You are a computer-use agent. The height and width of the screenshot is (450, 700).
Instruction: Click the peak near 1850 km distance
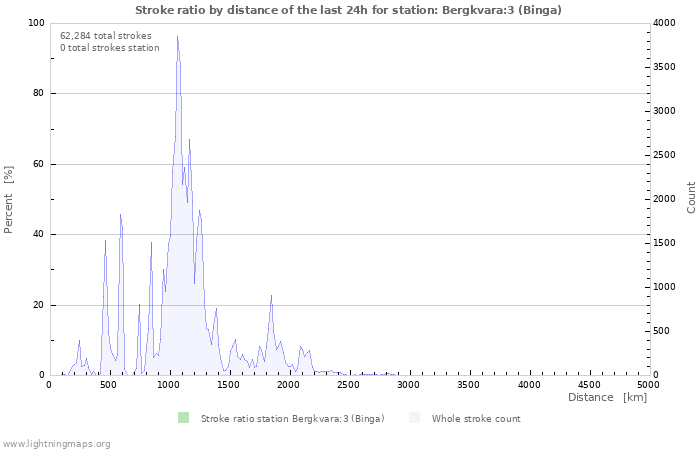[x=271, y=296]
